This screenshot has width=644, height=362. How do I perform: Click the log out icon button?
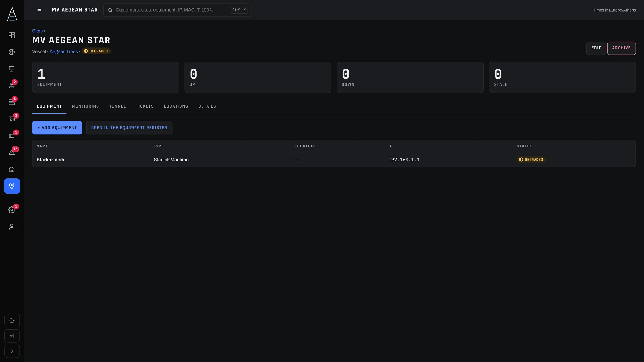click(x=12, y=336)
